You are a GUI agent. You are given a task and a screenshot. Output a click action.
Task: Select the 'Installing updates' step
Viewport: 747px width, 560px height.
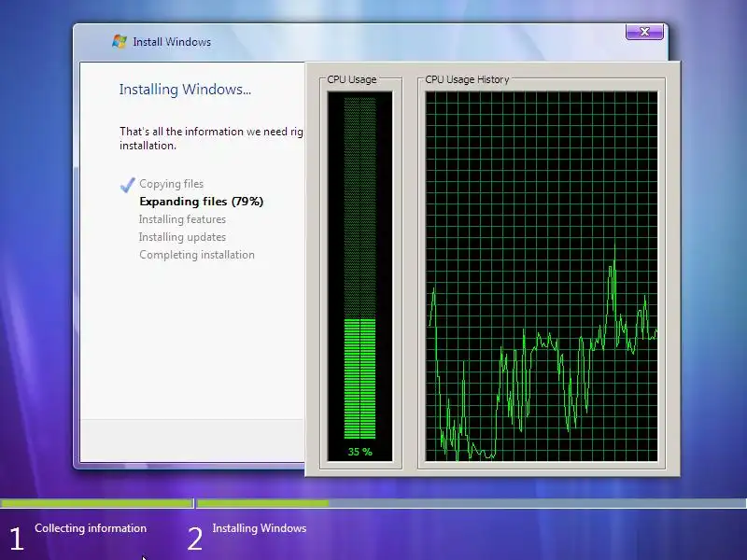[x=182, y=237]
